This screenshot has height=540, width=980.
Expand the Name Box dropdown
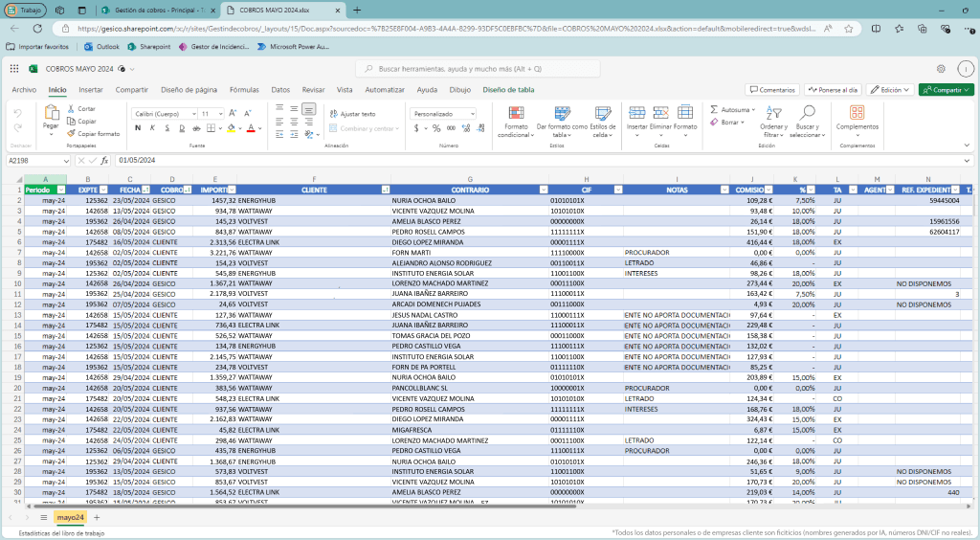coord(66,161)
